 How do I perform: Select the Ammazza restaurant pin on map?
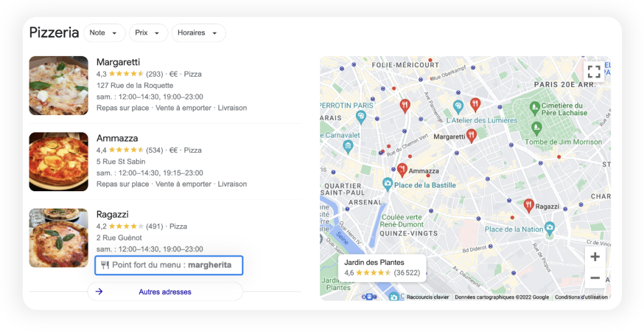(402, 170)
